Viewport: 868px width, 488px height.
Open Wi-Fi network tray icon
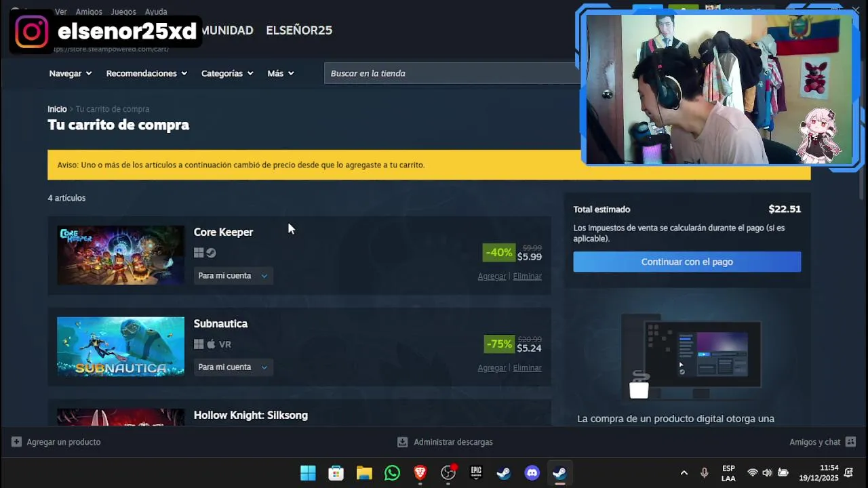click(x=752, y=473)
